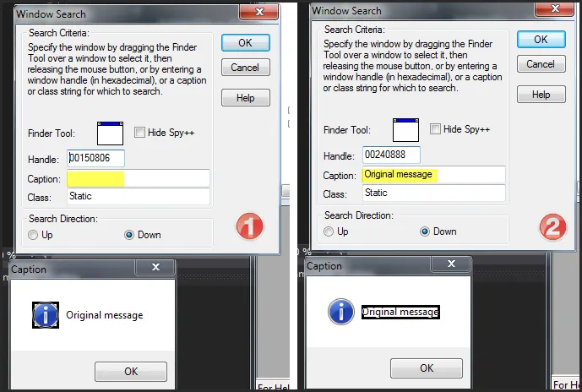Click the Finder Tool icon in left dialog

(111, 133)
